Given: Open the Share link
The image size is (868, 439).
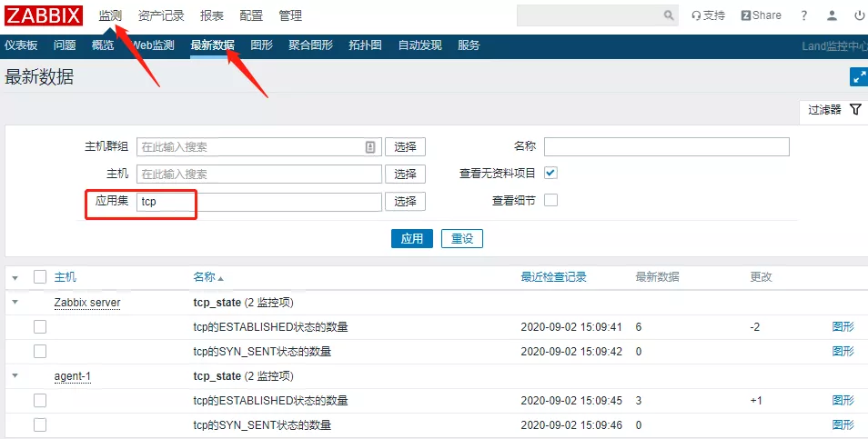Looking at the screenshot, I should [x=761, y=15].
